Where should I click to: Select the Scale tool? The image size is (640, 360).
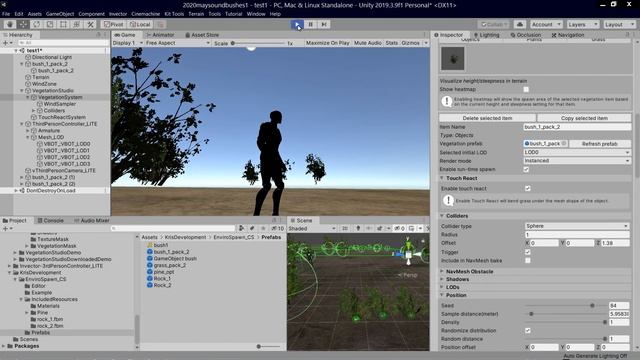tap(50, 24)
